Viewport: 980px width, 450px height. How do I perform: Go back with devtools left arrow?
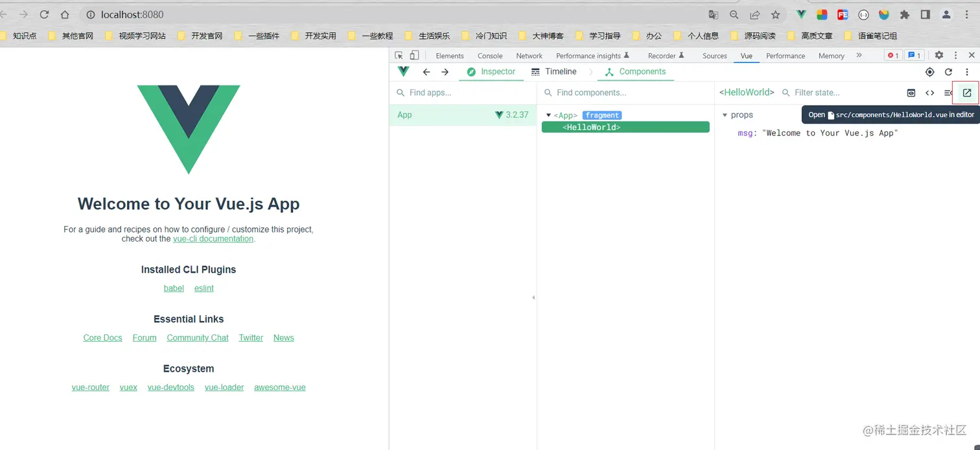point(426,72)
